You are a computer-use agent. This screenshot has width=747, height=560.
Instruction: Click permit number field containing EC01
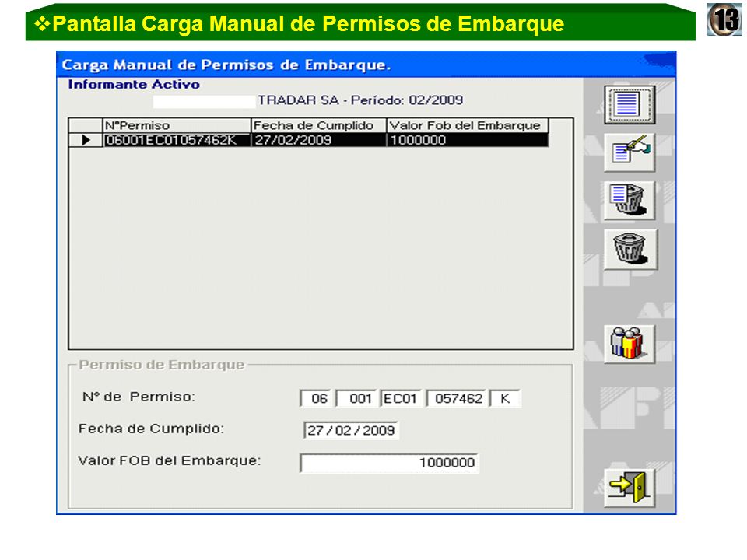pos(402,398)
